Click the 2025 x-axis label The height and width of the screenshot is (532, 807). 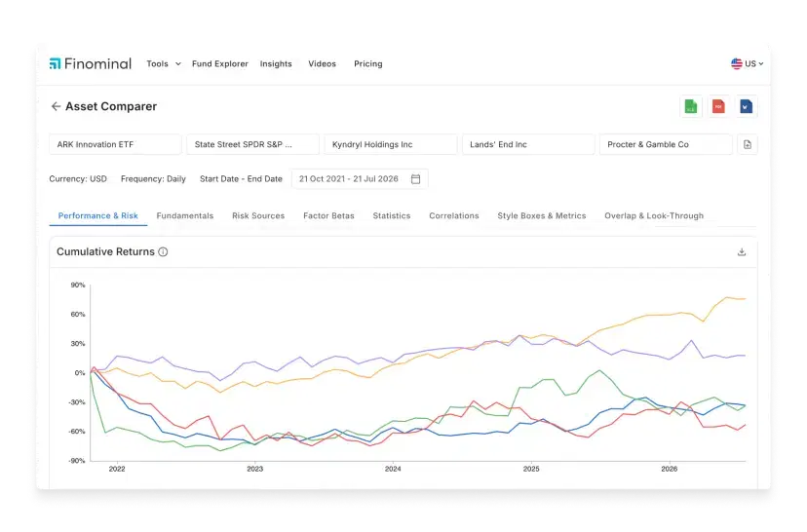531,470
